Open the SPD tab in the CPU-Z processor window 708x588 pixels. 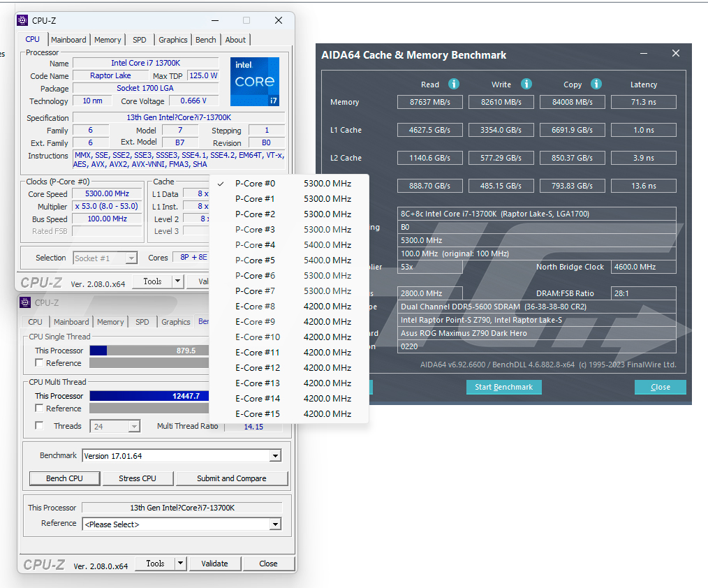[x=140, y=40]
